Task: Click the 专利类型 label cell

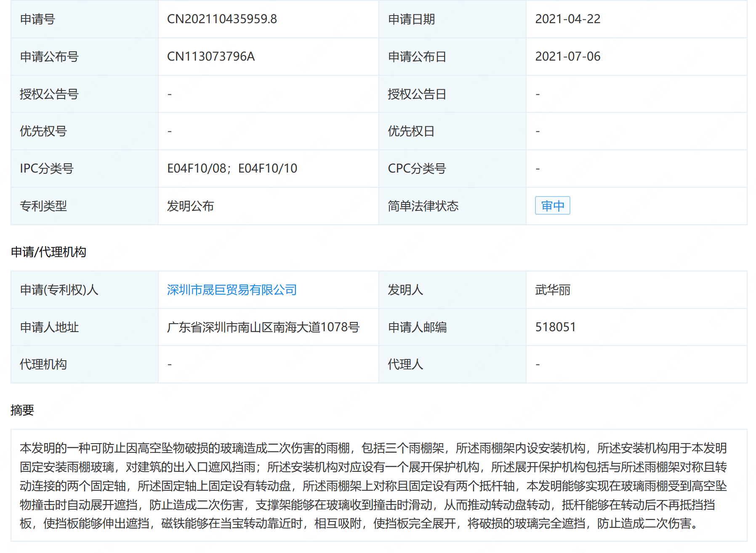Action: click(85, 206)
